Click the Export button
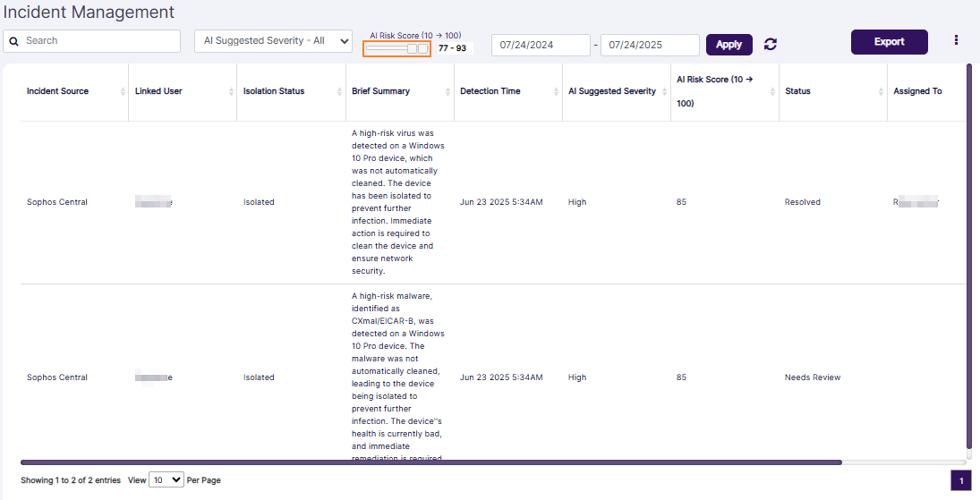This screenshot has width=980, height=500. (889, 42)
